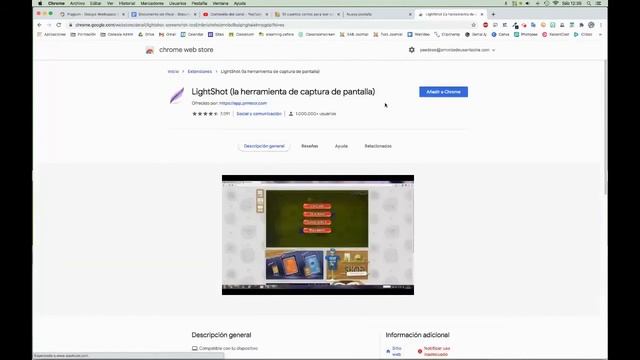640x360 pixels.
Task: Click the LightShot preview screenshot image
Action: pyautogui.click(x=318, y=235)
